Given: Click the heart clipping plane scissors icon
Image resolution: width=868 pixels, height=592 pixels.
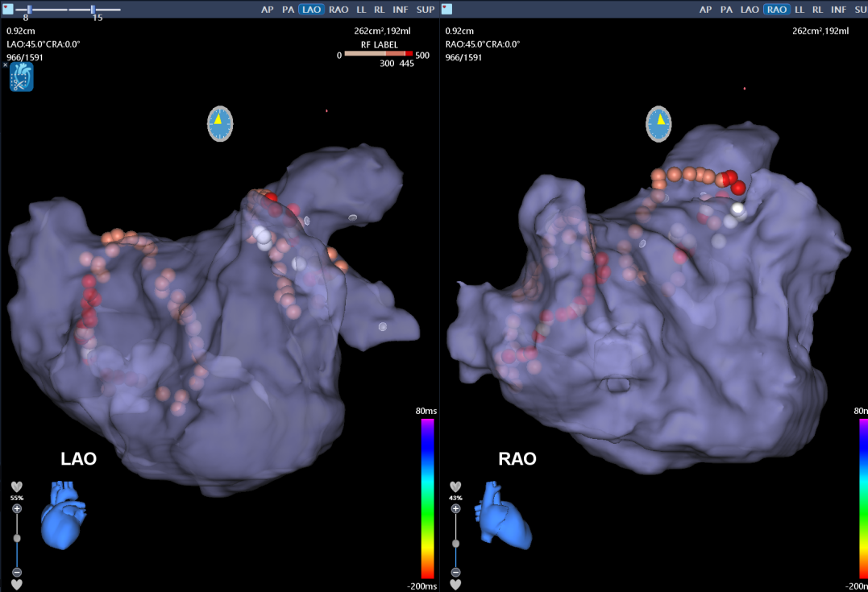Looking at the screenshot, I should [22, 77].
